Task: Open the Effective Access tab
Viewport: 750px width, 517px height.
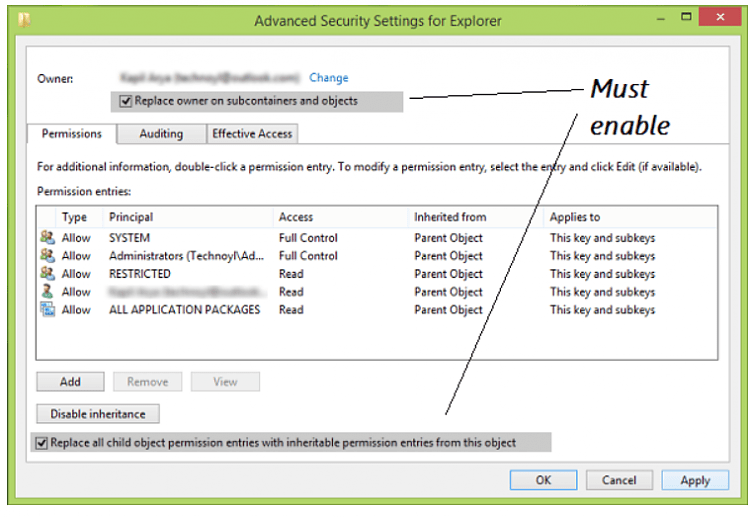Action: (252, 133)
